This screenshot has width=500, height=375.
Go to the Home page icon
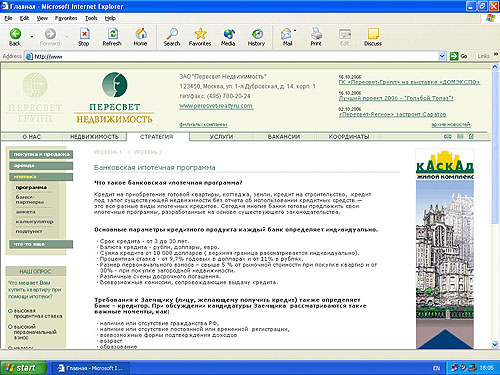click(140, 37)
